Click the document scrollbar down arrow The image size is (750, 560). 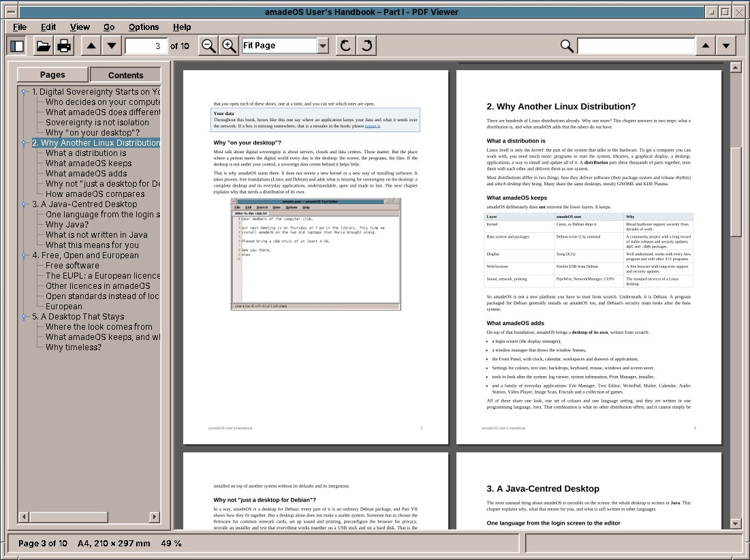pyautogui.click(x=736, y=524)
